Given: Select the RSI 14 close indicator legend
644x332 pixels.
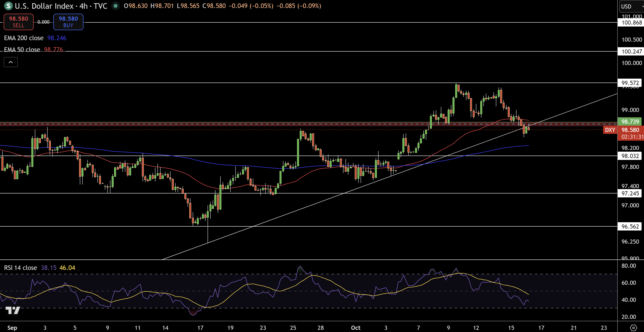Looking at the screenshot, I should tap(20, 268).
